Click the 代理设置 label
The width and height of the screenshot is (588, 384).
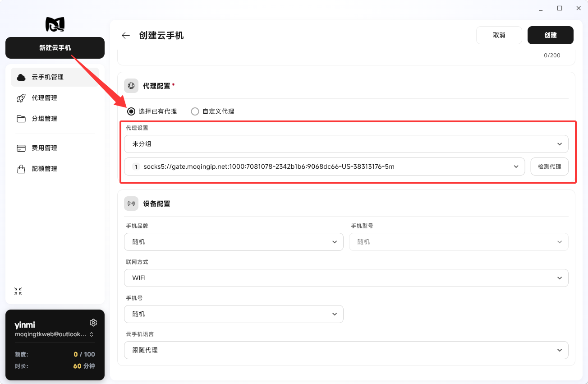point(137,128)
